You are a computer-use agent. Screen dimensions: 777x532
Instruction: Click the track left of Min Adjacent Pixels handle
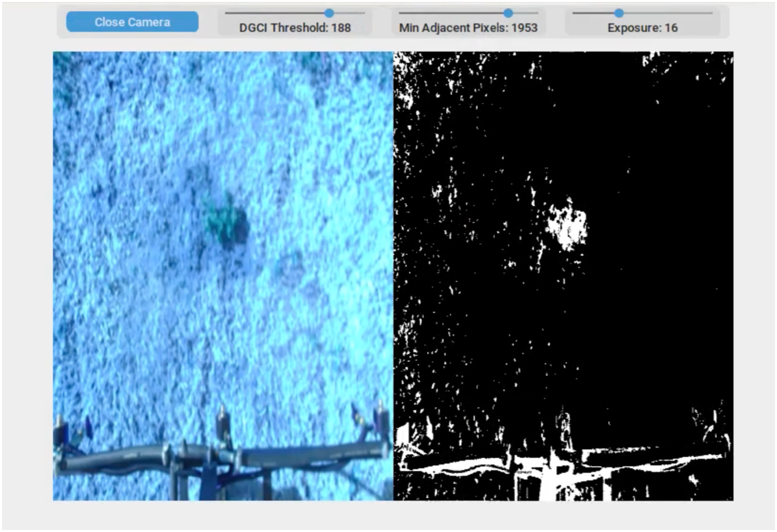point(451,13)
